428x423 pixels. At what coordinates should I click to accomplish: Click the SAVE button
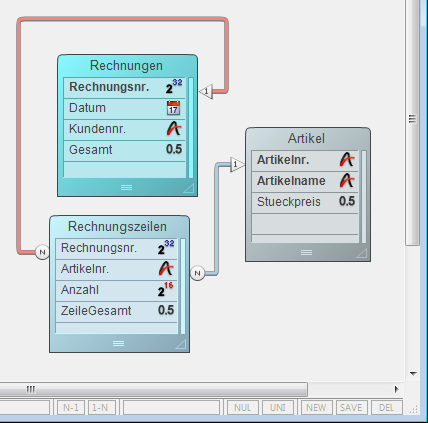tap(351, 408)
